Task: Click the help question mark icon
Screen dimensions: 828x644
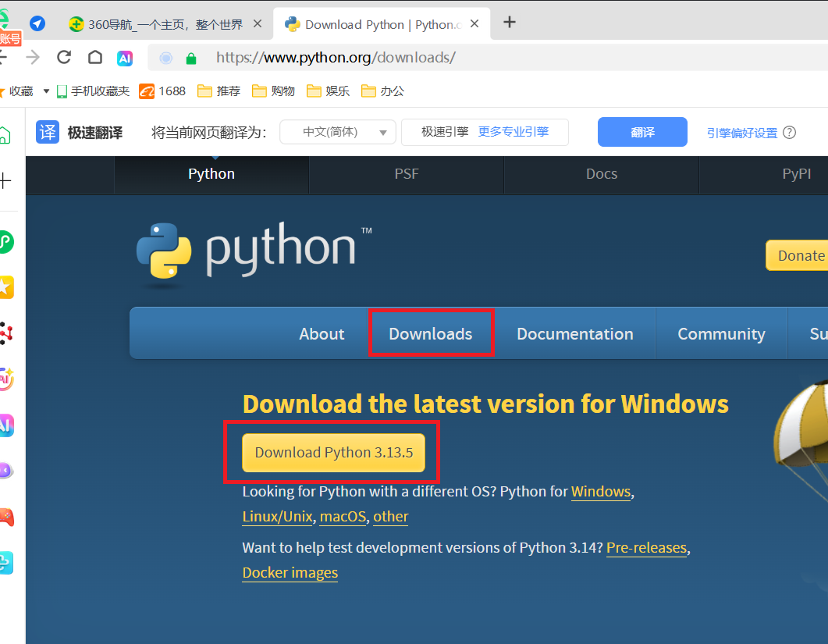Action: coord(789,133)
